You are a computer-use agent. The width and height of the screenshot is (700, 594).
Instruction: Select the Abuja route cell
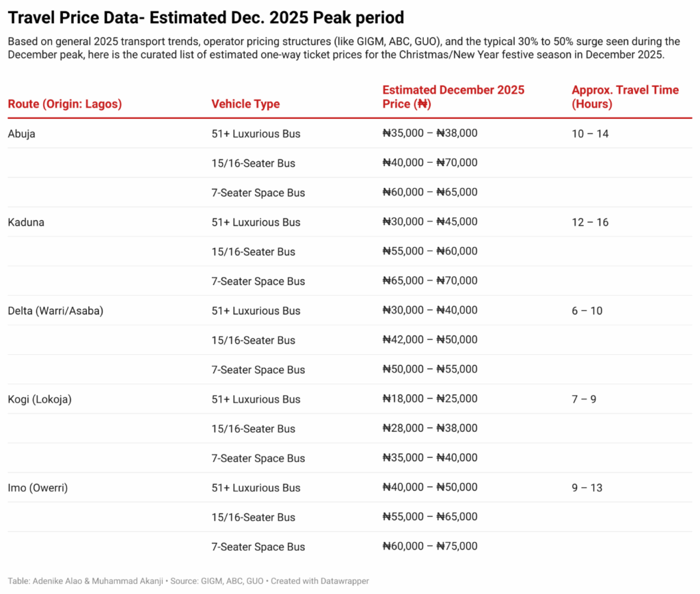(21, 134)
